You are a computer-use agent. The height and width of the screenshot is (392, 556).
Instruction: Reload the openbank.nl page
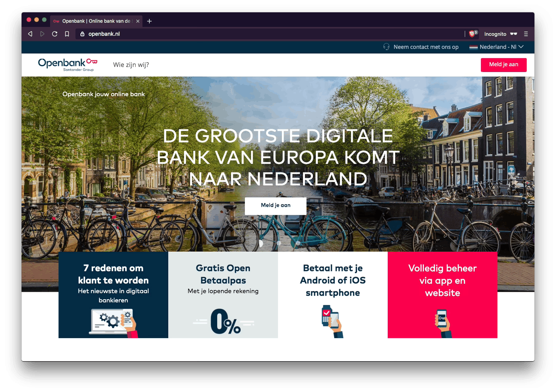[x=55, y=34]
